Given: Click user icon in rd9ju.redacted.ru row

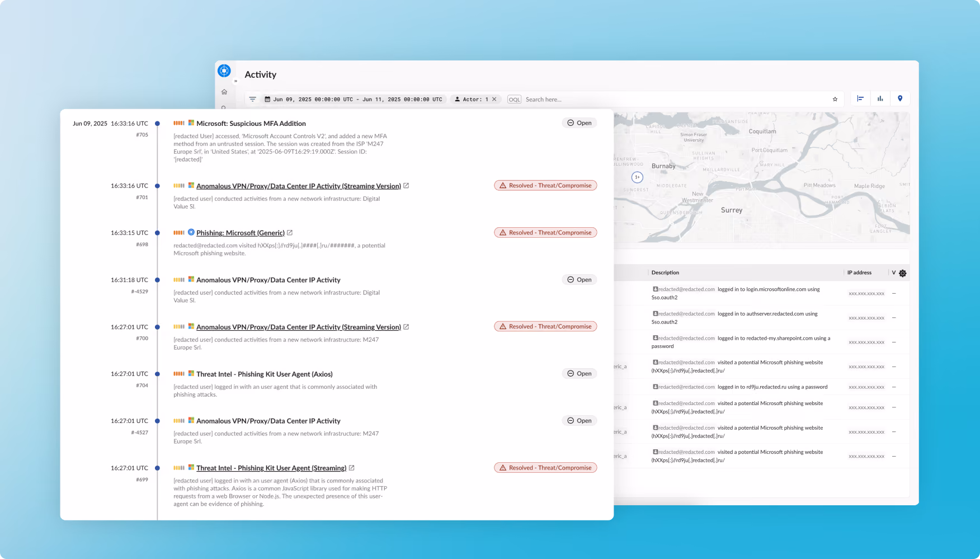Looking at the screenshot, I should 655,387.
